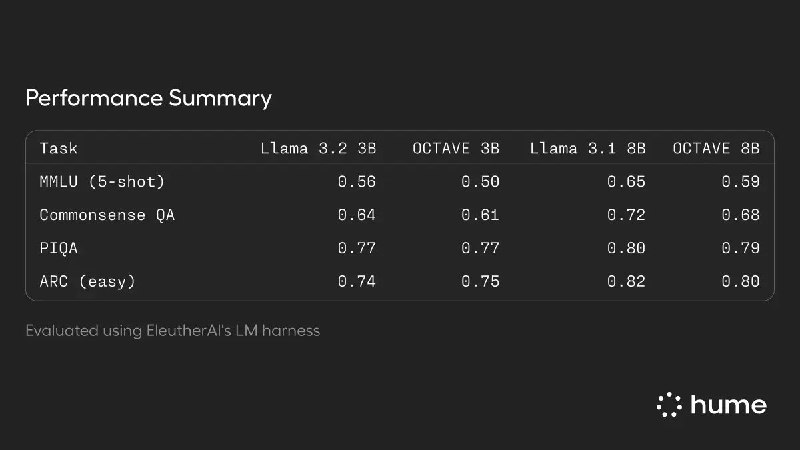Click the Task column header

click(x=58, y=148)
